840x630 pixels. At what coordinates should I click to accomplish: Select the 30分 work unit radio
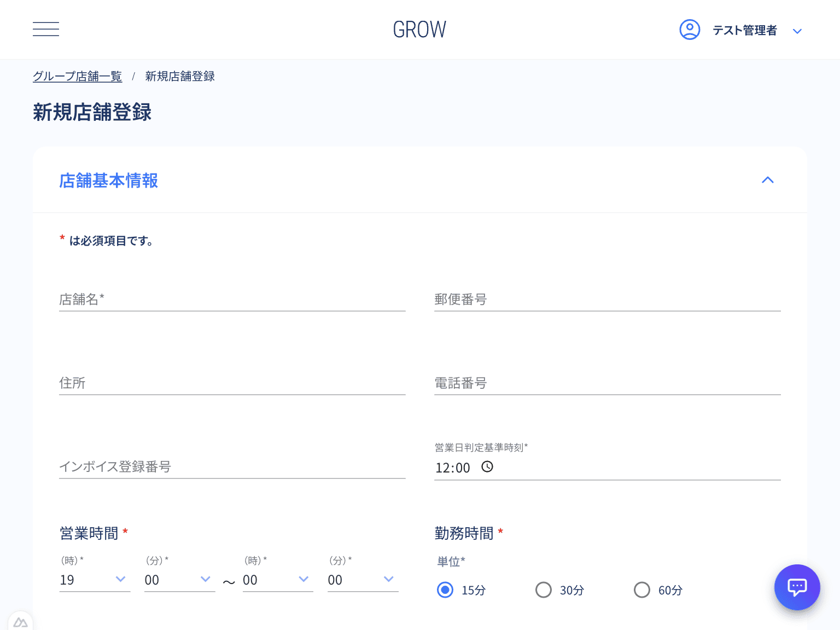[544, 590]
